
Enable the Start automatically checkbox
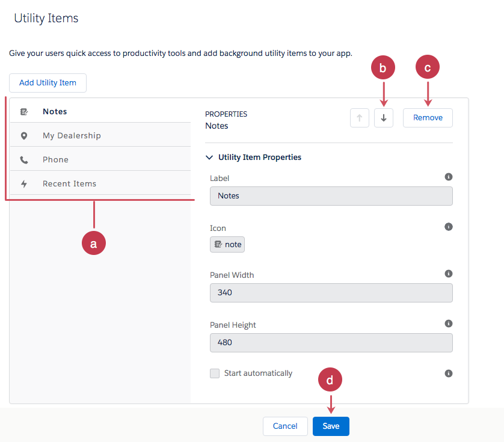coord(215,373)
